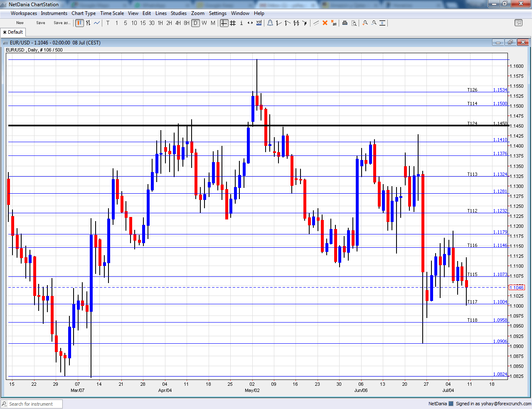Viewport: 532px width, 409px height.
Task: Click the print chart icon
Action: tap(345, 23)
